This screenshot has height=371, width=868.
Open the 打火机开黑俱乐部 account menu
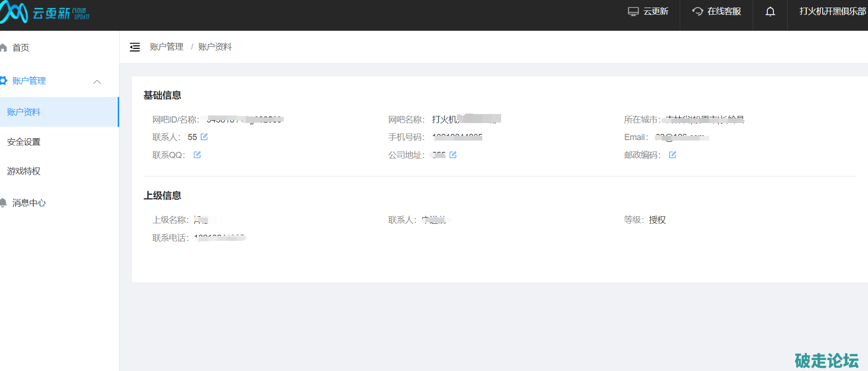(832, 11)
